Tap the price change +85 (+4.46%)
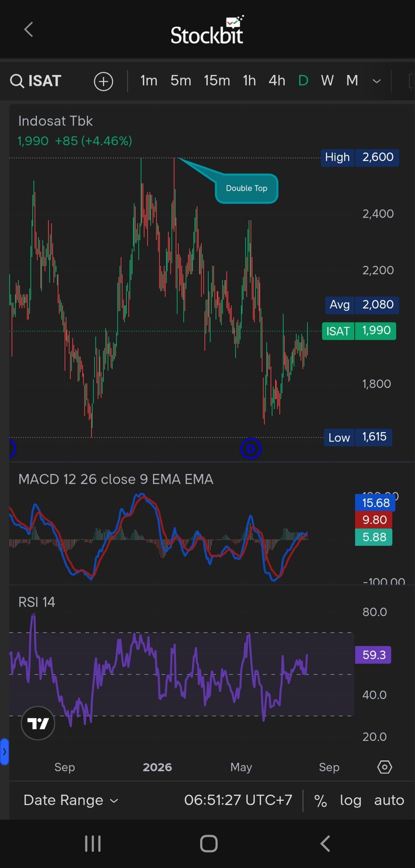This screenshot has width=415, height=868. pyautogui.click(x=93, y=141)
